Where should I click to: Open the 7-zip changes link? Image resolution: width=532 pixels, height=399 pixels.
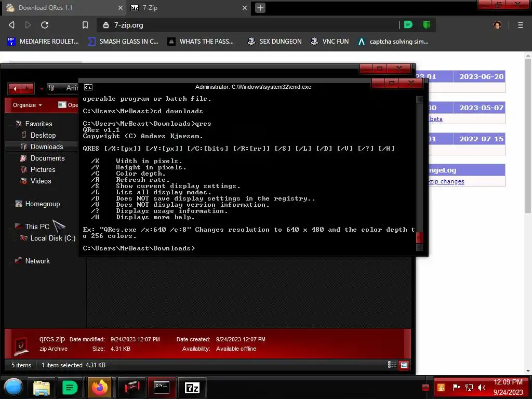tap(446, 181)
